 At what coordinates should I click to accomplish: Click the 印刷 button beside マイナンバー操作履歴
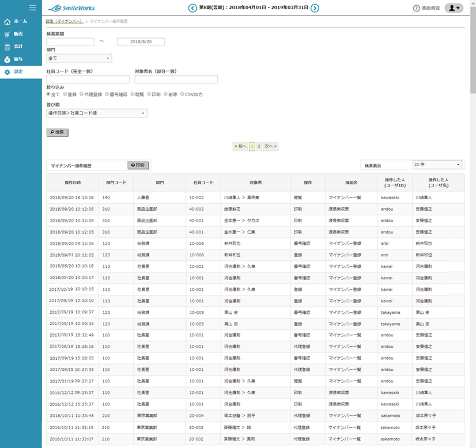click(x=138, y=165)
